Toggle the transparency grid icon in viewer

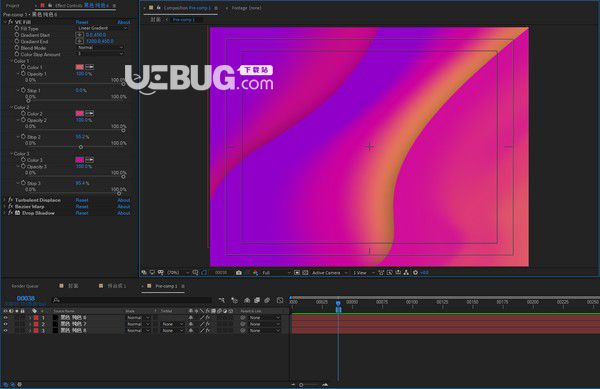coord(305,273)
